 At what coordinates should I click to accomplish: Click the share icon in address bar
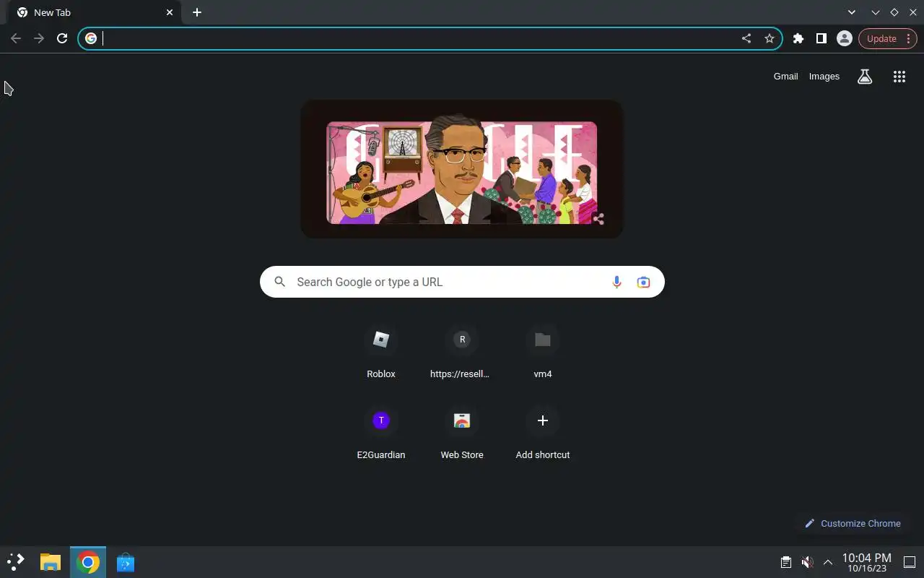[746, 38]
